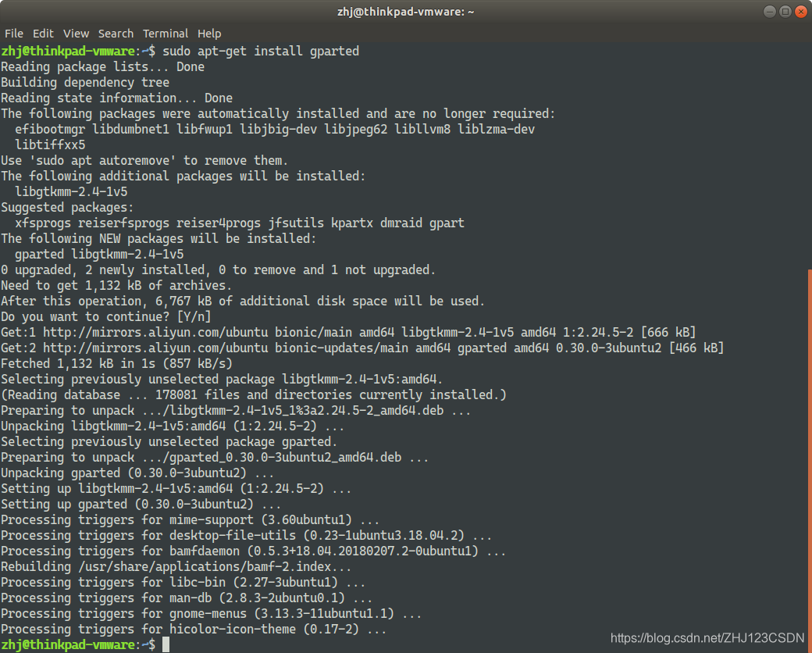
Task: Click package name 'libtiffxx5'
Action: click(50, 145)
